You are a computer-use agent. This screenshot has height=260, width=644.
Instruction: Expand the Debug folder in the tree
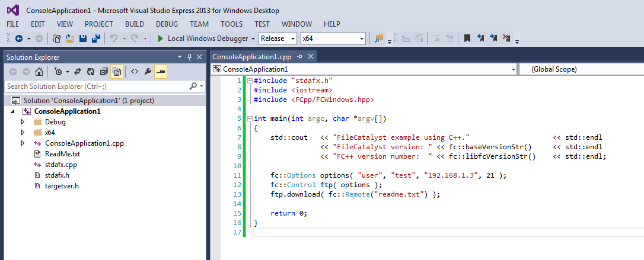point(23,122)
